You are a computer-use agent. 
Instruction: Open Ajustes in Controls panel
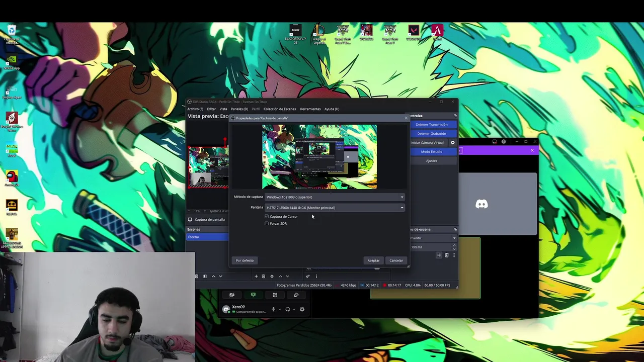(432, 161)
